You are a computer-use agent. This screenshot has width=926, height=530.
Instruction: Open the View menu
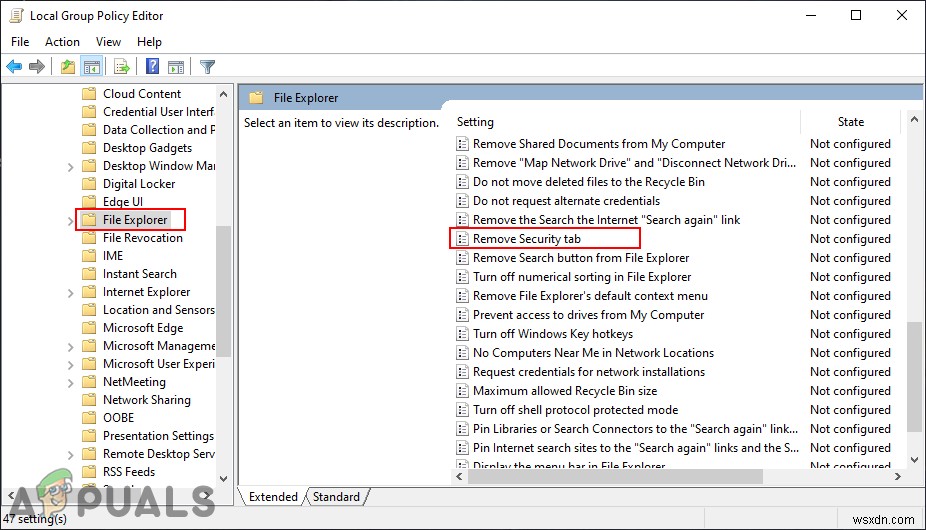pyautogui.click(x=108, y=41)
